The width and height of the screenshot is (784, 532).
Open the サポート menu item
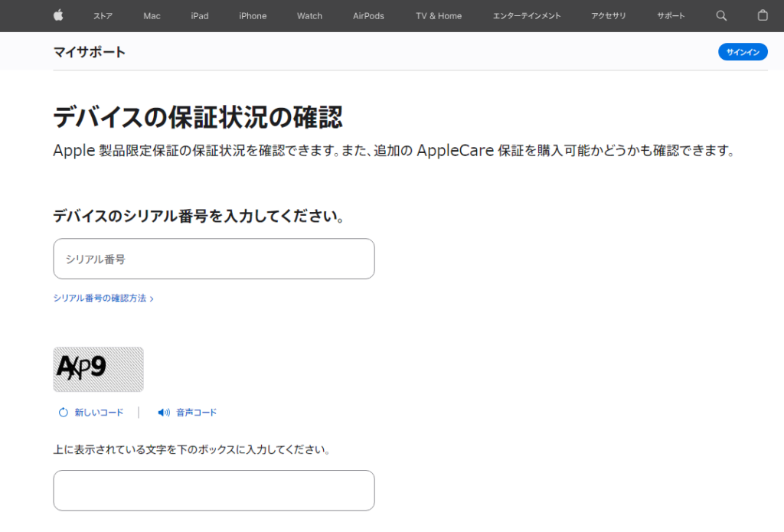(671, 16)
